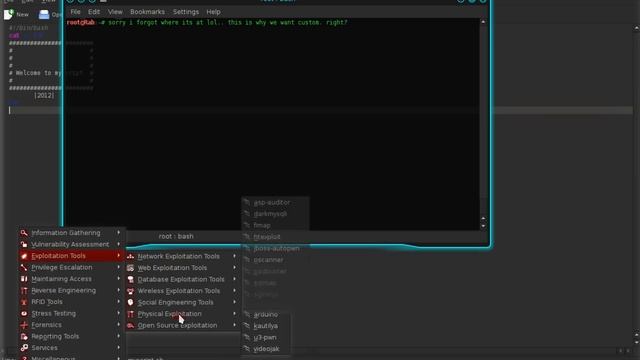Click the kautilya entry icon

[247, 326]
